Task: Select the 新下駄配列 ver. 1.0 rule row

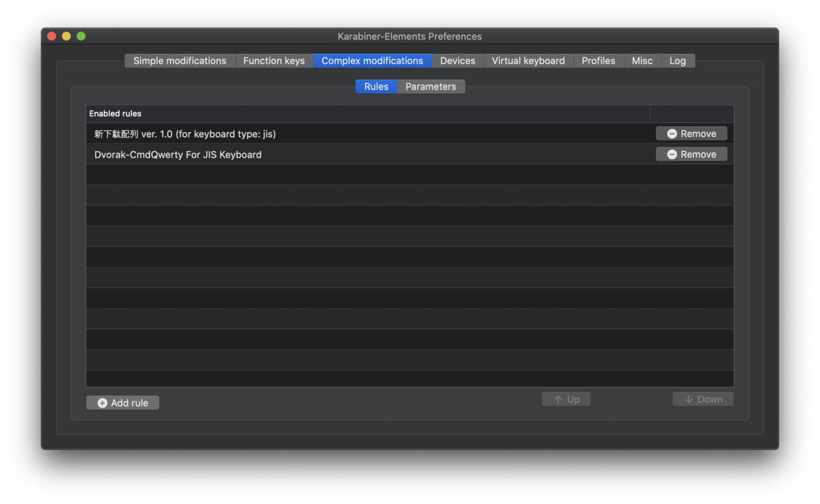Action: click(x=410, y=134)
